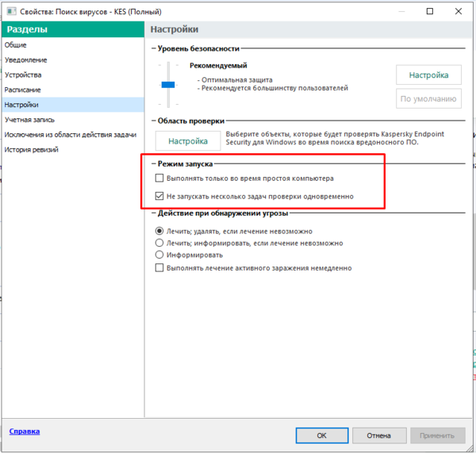Click the Режим запуска group heading
This screenshot has width=476, height=453.
185,164
